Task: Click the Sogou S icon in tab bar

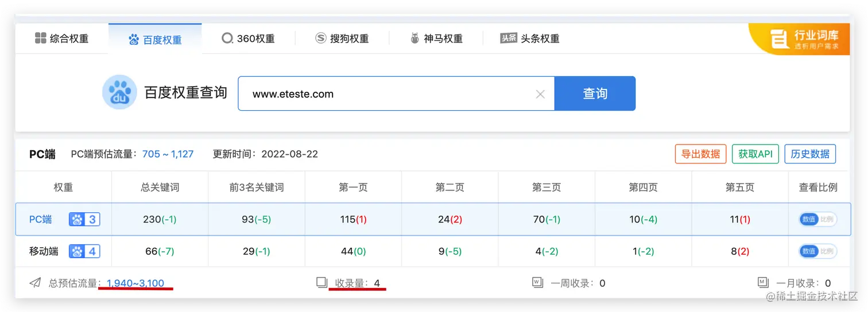Action: click(x=321, y=38)
